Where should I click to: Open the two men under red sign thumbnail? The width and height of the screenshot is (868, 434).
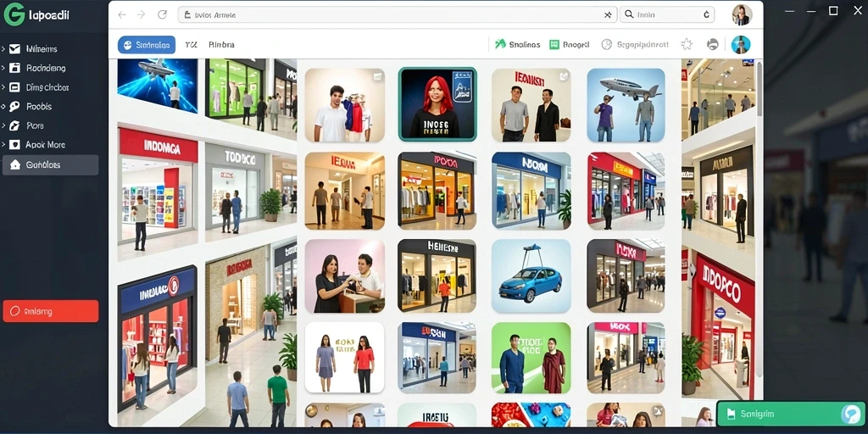click(531, 105)
